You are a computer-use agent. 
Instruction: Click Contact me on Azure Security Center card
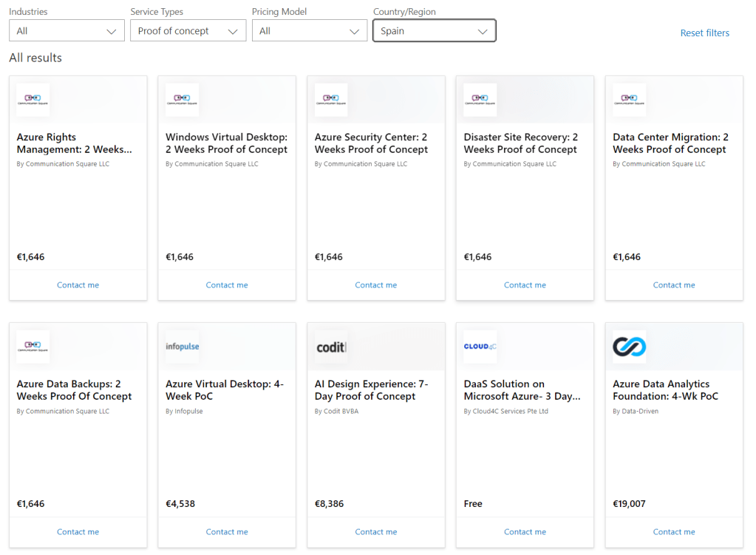tap(375, 285)
